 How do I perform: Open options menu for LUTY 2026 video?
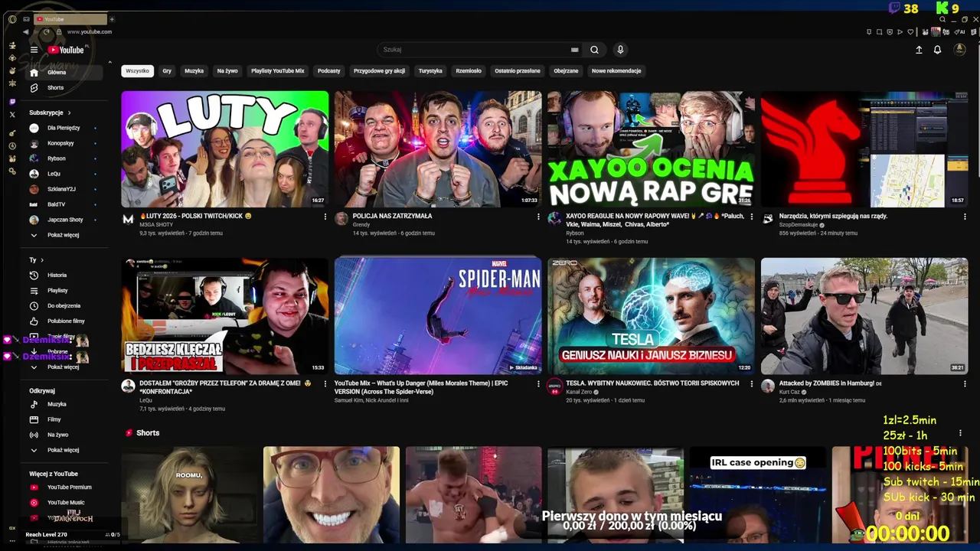coord(325,217)
